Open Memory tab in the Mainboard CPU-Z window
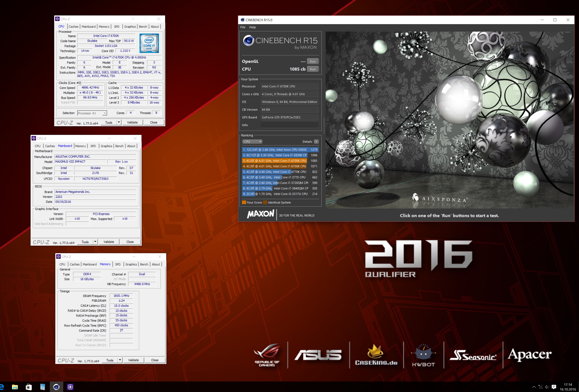This screenshot has height=392, width=579. pyautogui.click(x=80, y=146)
